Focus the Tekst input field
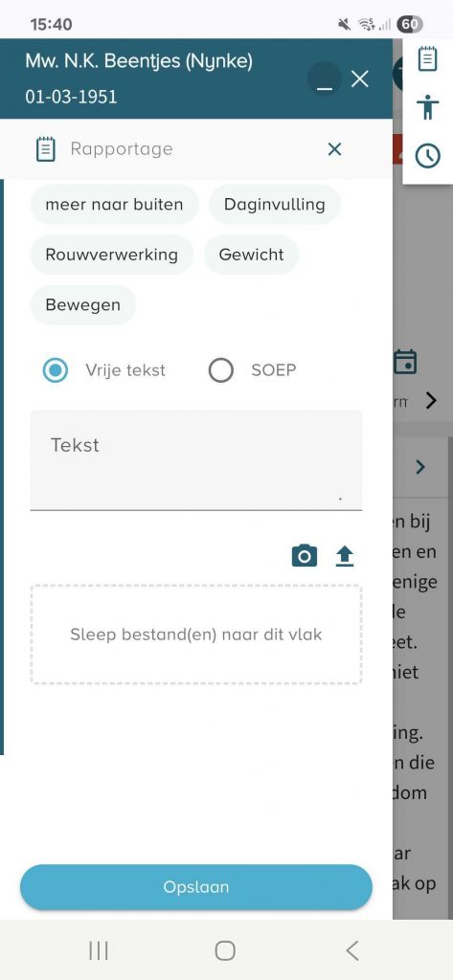Screen dimensions: 453x980 (x=196, y=460)
